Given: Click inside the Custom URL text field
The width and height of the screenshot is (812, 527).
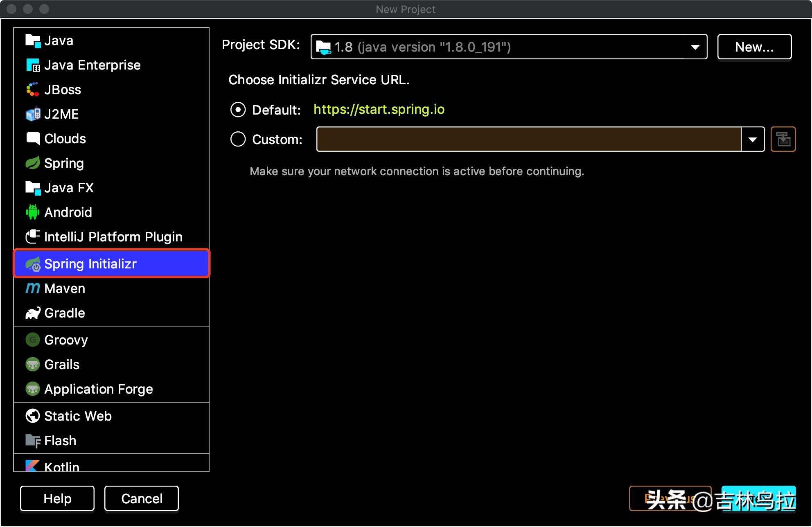Looking at the screenshot, I should coord(528,139).
